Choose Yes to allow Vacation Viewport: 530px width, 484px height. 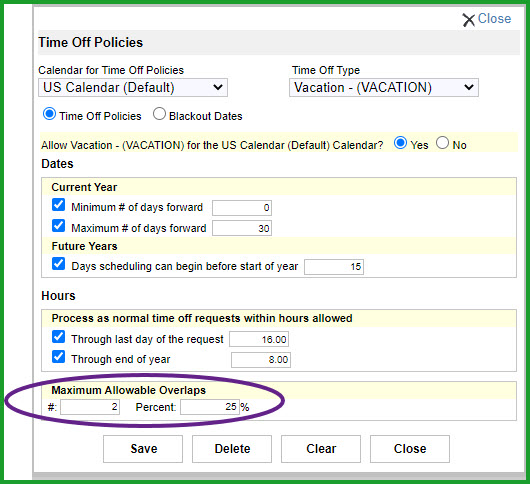coord(400,143)
